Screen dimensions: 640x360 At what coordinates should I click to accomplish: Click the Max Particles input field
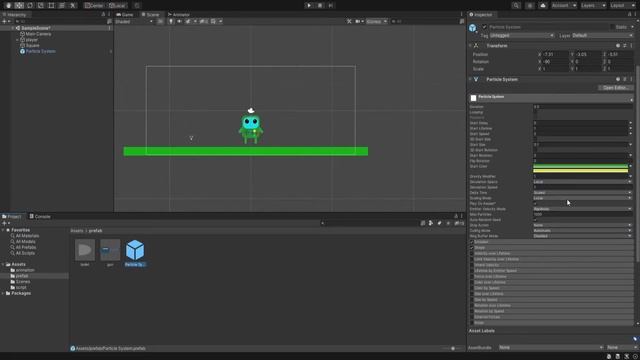coord(582,214)
